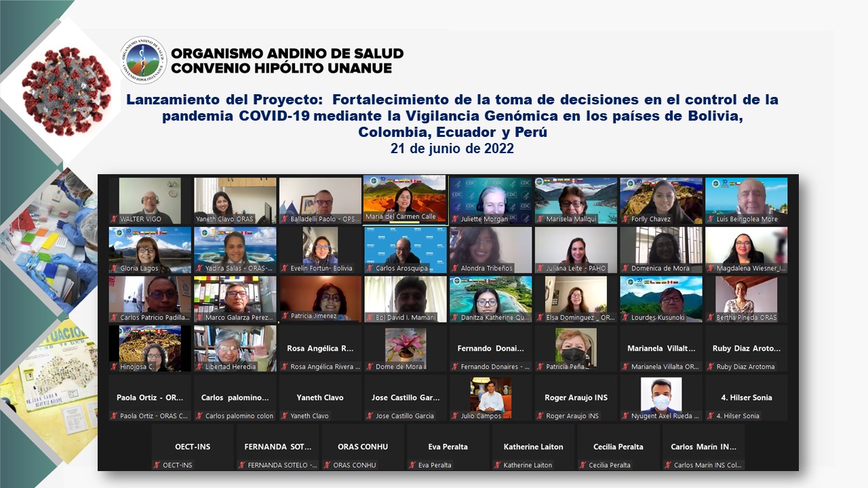This screenshot has width=868, height=488.
Task: Click the ORGANISMO ANDINO DE SALUD heading text
Action: coord(287,54)
